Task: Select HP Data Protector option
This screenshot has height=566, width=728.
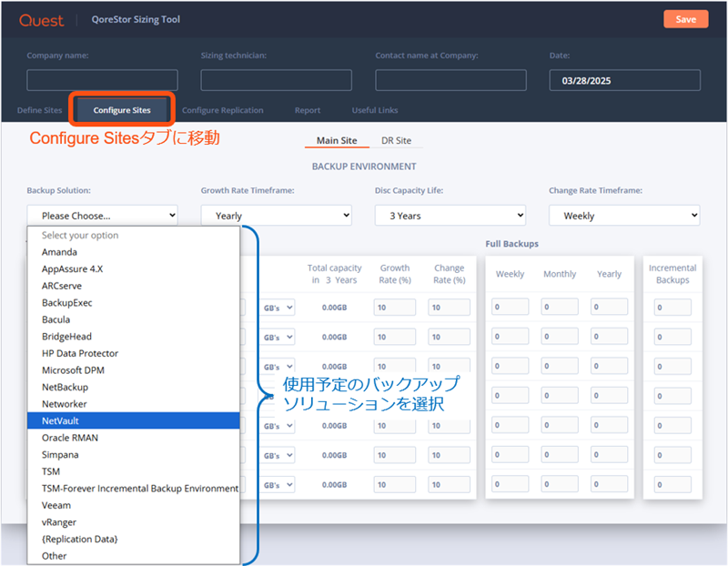Action: coord(134,353)
